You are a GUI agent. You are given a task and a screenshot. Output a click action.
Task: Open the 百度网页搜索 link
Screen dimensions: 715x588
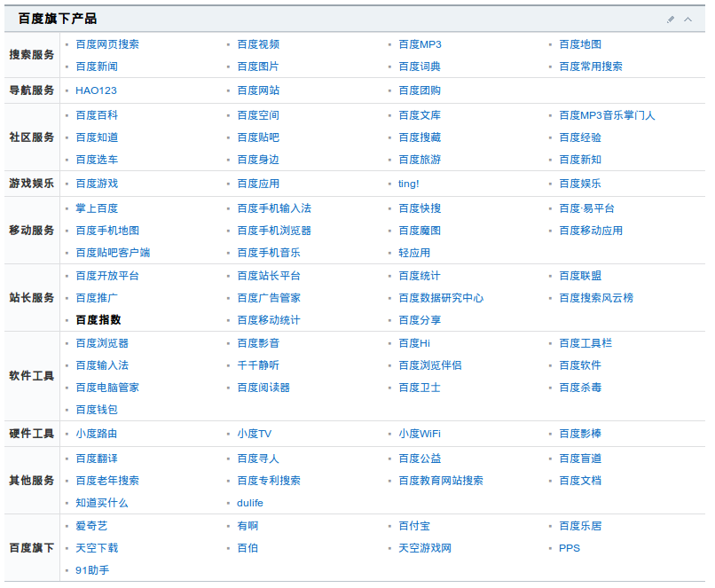pos(107,44)
